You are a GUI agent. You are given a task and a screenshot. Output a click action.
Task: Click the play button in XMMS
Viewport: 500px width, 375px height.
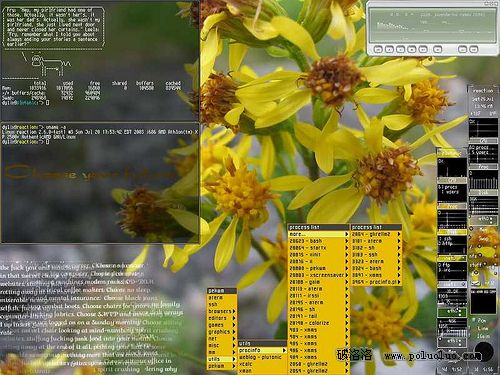pyautogui.click(x=389, y=49)
